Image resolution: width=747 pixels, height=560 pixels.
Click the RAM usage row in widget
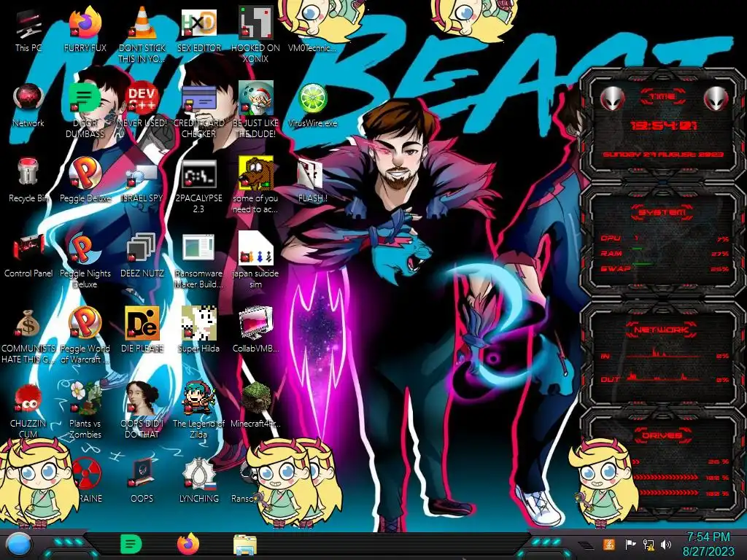[x=665, y=253]
